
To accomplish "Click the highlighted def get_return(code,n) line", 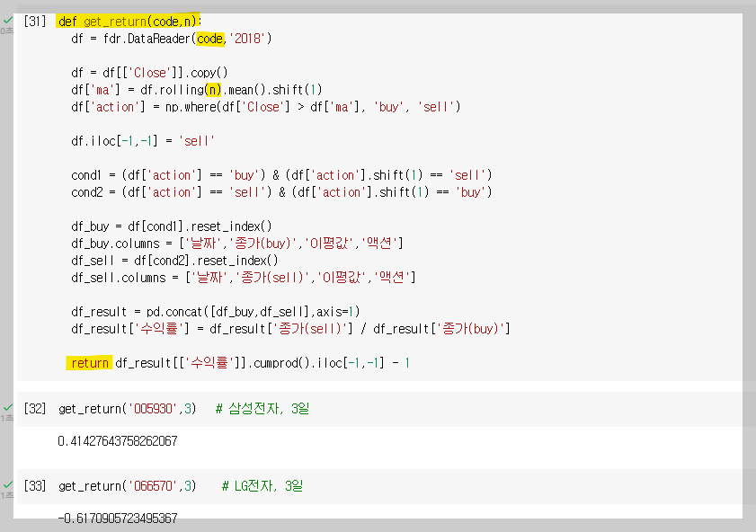I will (129, 22).
